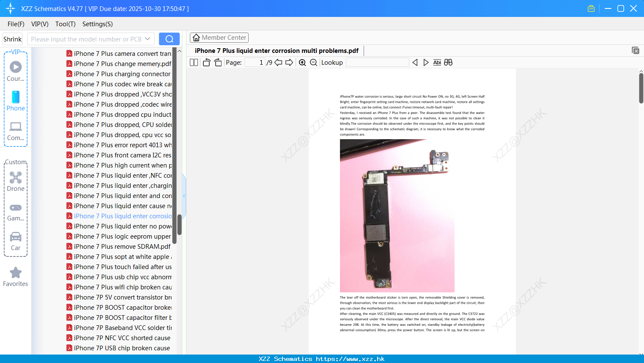Image resolution: width=644 pixels, height=363 pixels.
Task: Open iPhone 7 Plus codec wire break file
Action: 119,84
